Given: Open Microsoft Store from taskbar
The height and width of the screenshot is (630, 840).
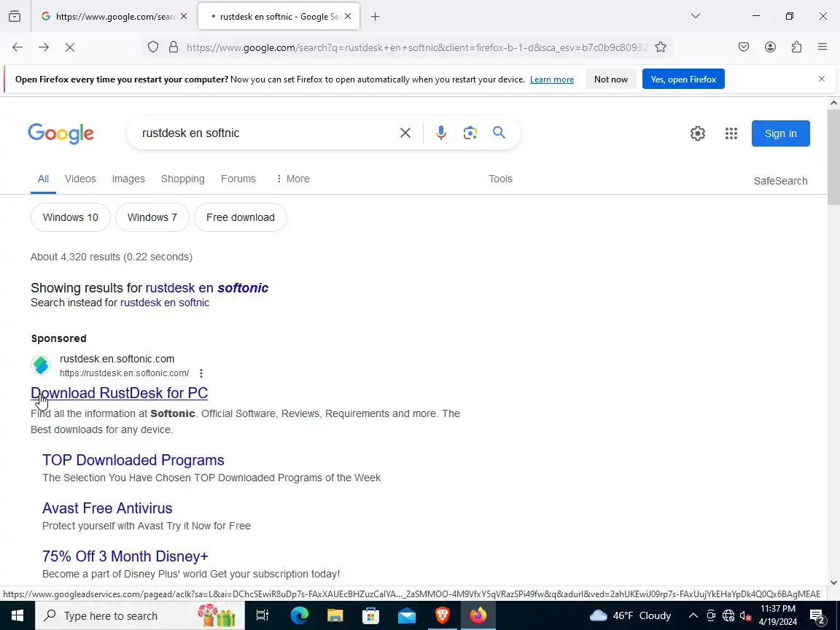Looking at the screenshot, I should tap(370, 615).
